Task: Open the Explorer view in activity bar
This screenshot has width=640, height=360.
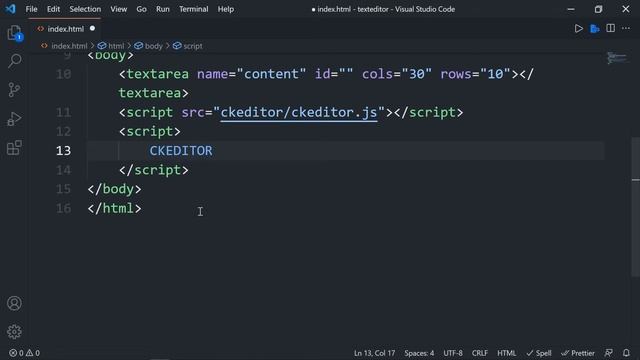Action: tap(15, 33)
